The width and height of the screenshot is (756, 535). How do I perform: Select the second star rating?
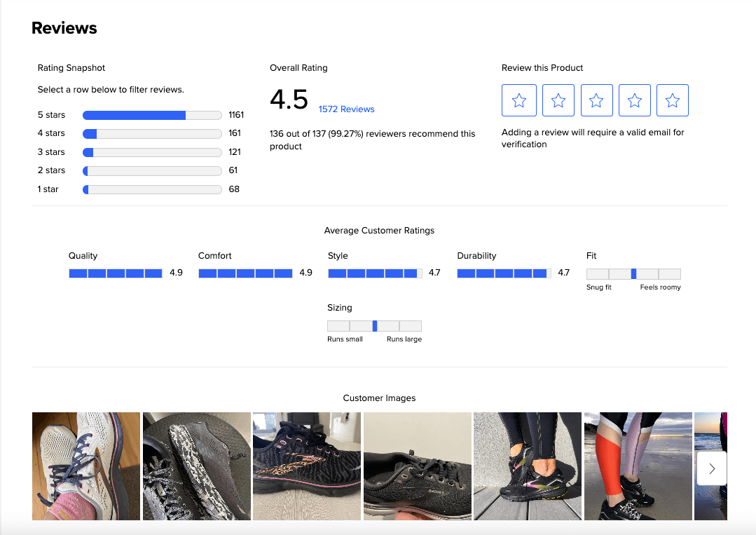558,100
